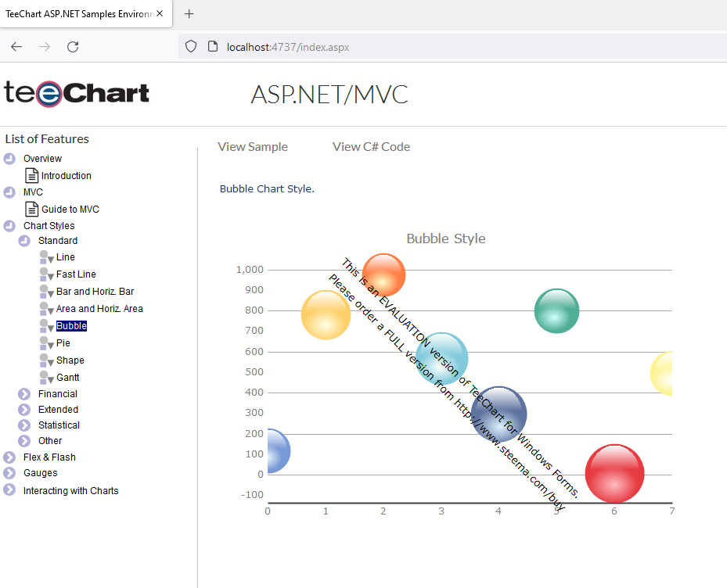Click the Bar and Horiz. Bar icon
Viewport: 727px width, 588px height.
pos(46,292)
